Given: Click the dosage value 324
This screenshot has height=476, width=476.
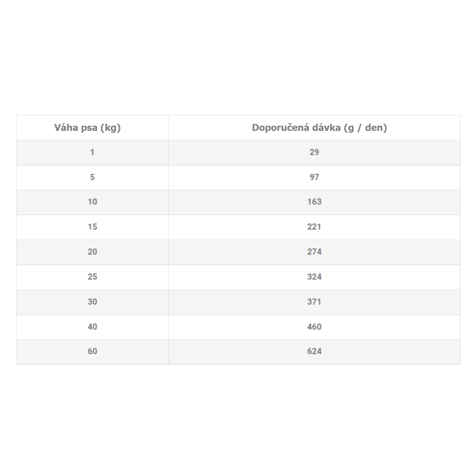Looking at the screenshot, I should coord(314,277).
